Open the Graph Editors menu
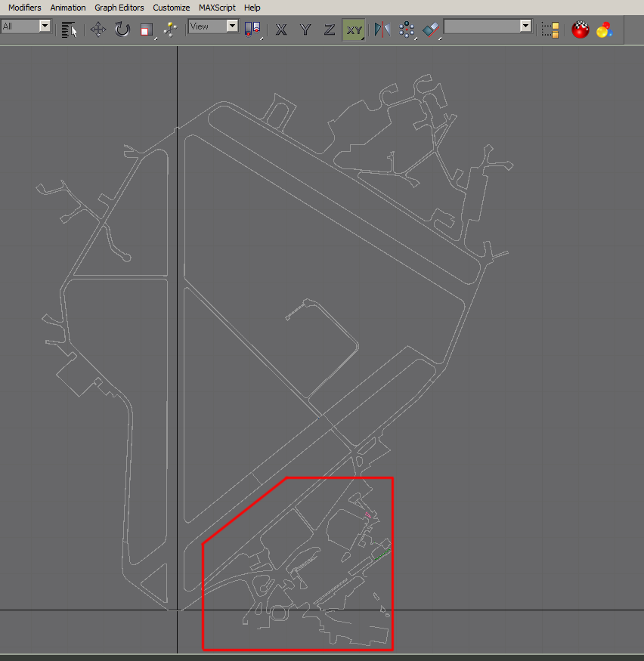 tap(119, 8)
